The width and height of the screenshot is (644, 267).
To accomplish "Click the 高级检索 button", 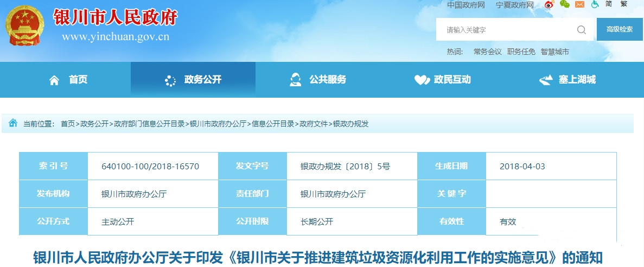I will (620, 29).
